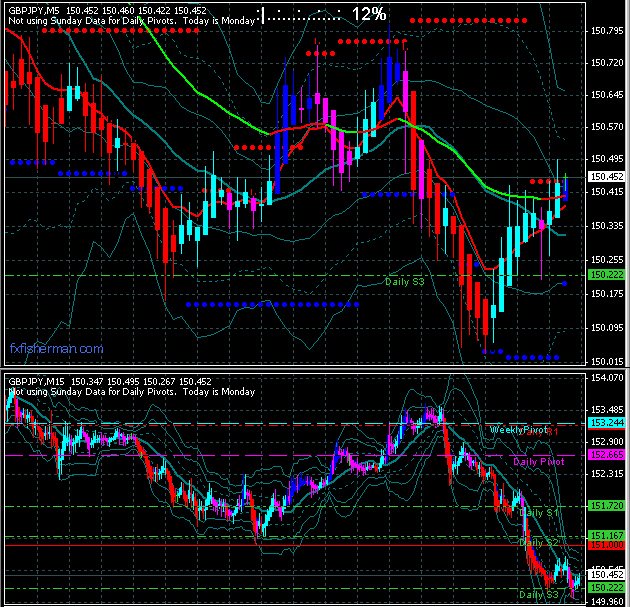Viewport: 630px width, 607px height.
Task: Select the WeeklyPivot line label
Action: pos(518,430)
